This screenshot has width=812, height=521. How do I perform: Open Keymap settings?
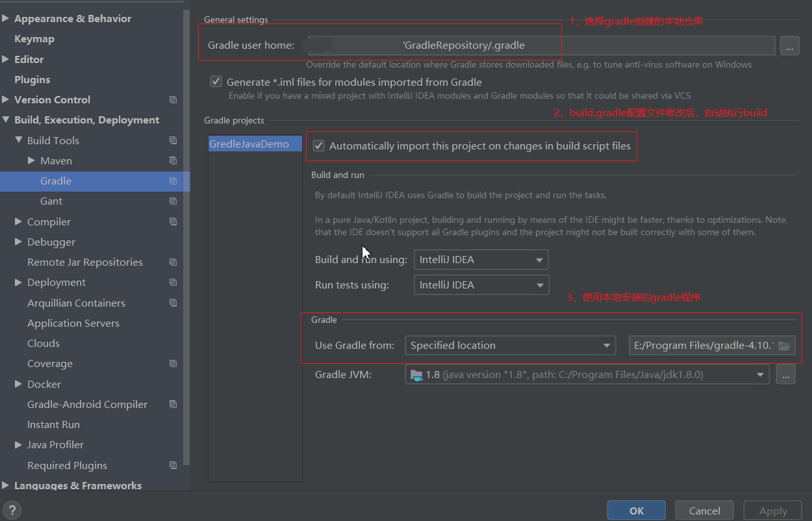tap(34, 39)
